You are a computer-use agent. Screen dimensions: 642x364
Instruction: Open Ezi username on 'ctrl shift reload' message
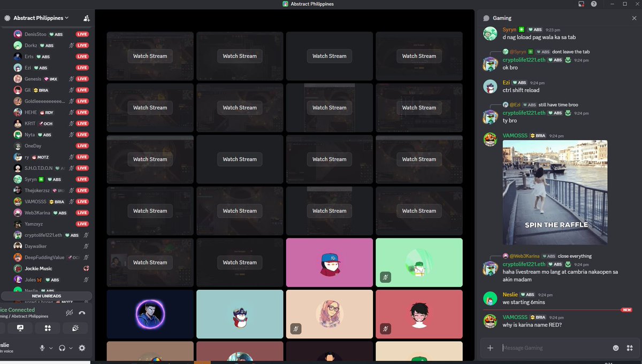coord(506,83)
